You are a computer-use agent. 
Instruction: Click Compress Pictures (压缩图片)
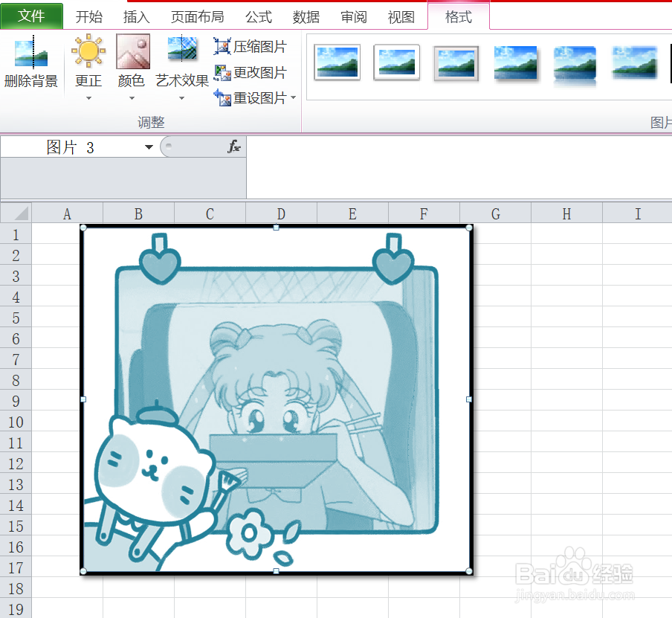(251, 46)
